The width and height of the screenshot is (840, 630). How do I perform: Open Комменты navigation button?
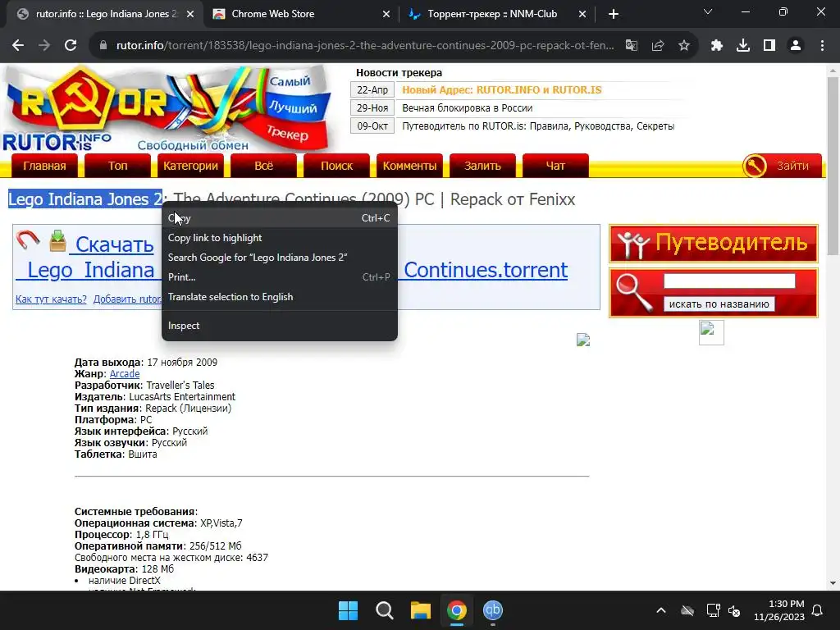click(410, 166)
